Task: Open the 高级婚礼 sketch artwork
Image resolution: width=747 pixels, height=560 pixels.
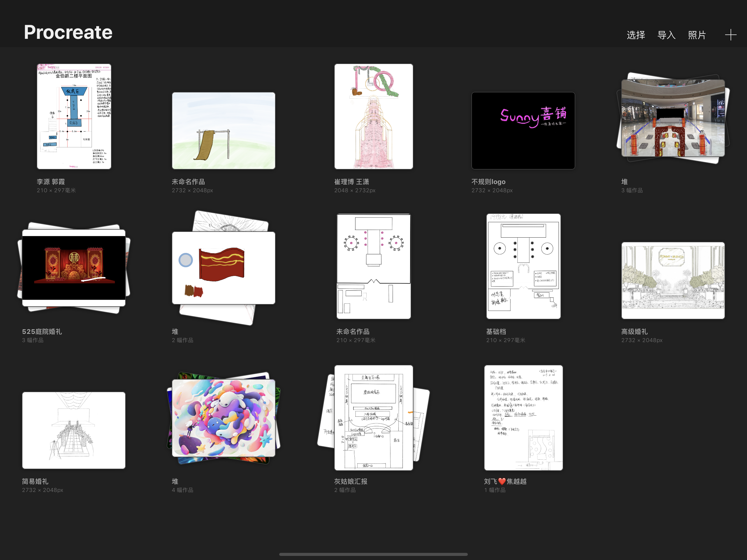Action: click(x=673, y=280)
